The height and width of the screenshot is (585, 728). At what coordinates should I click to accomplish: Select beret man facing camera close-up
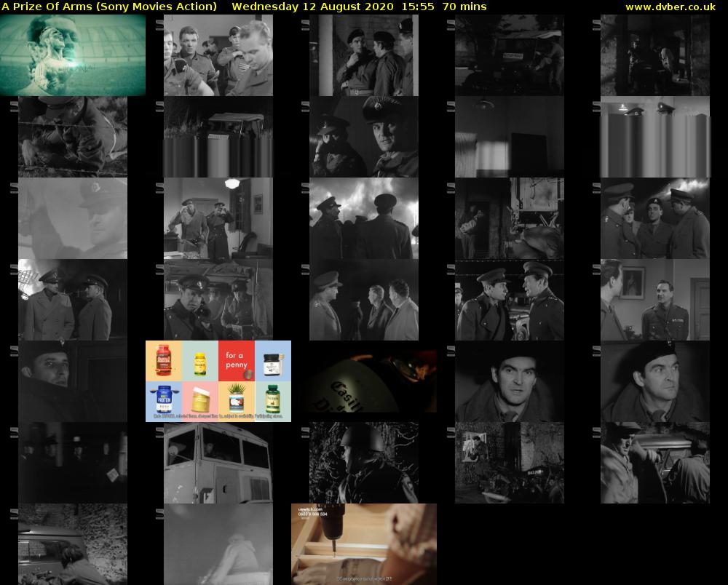click(510, 381)
